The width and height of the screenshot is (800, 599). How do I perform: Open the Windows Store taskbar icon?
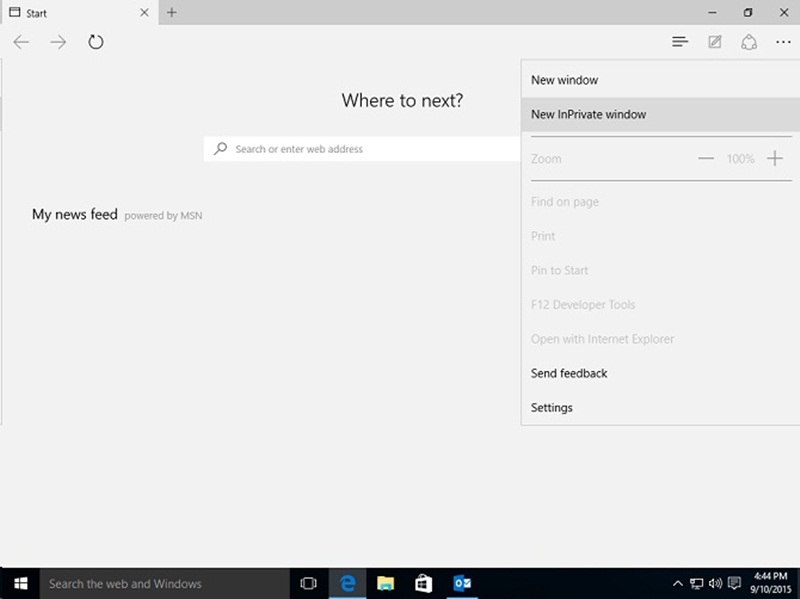click(x=423, y=584)
